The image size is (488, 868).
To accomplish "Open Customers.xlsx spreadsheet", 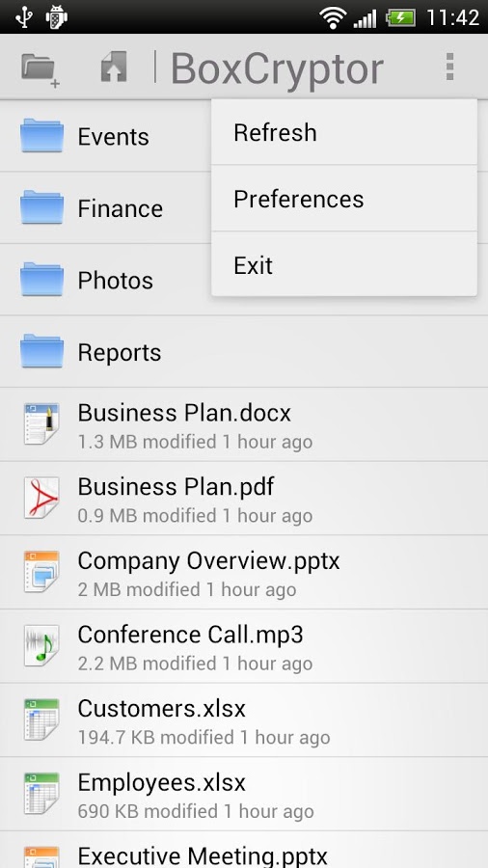I will click(244, 719).
